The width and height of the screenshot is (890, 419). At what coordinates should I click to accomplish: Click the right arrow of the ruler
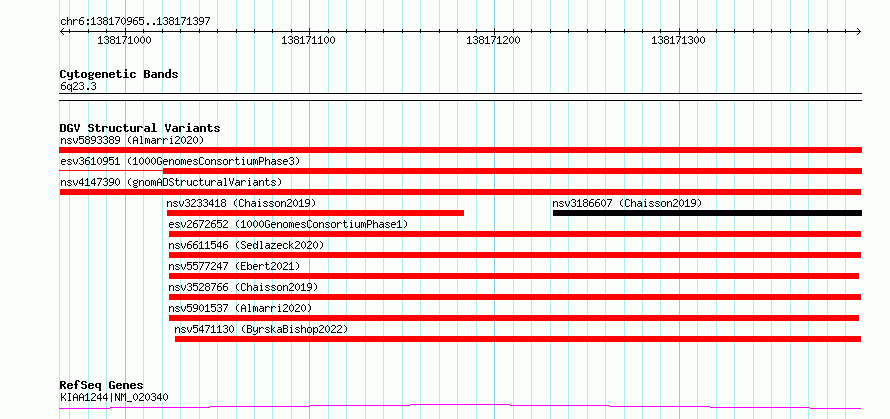click(x=859, y=31)
